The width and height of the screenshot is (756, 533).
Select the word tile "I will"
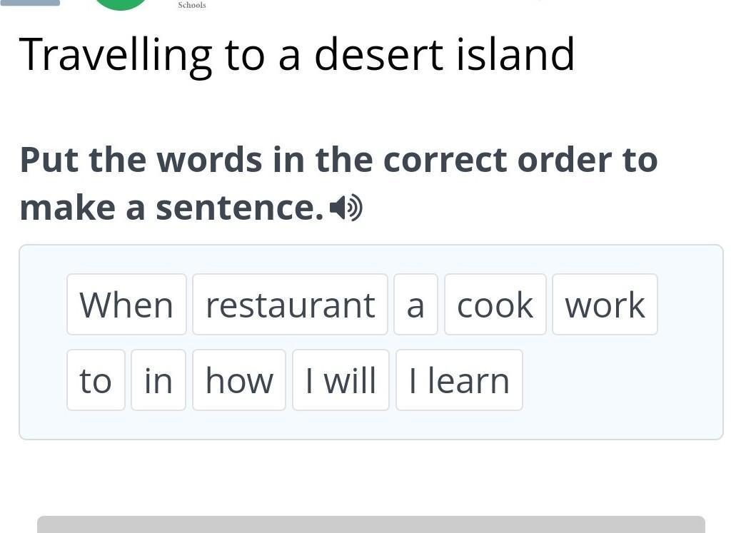tap(341, 380)
